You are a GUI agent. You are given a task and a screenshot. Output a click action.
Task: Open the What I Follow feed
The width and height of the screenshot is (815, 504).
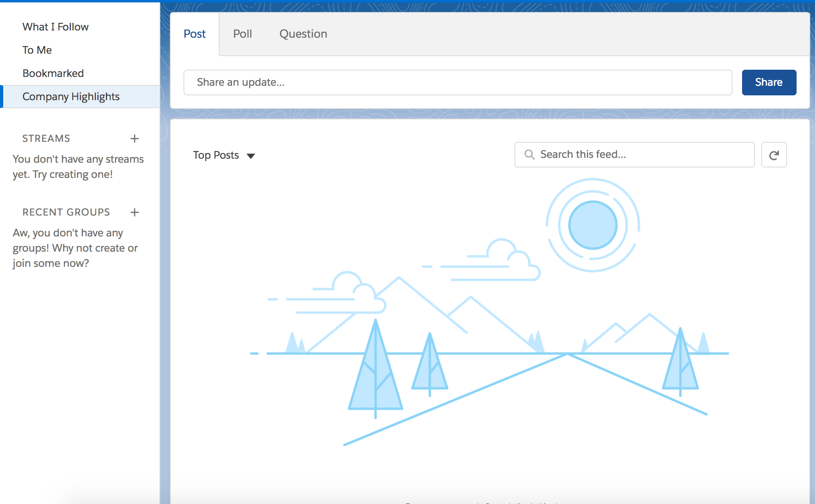pyautogui.click(x=55, y=26)
